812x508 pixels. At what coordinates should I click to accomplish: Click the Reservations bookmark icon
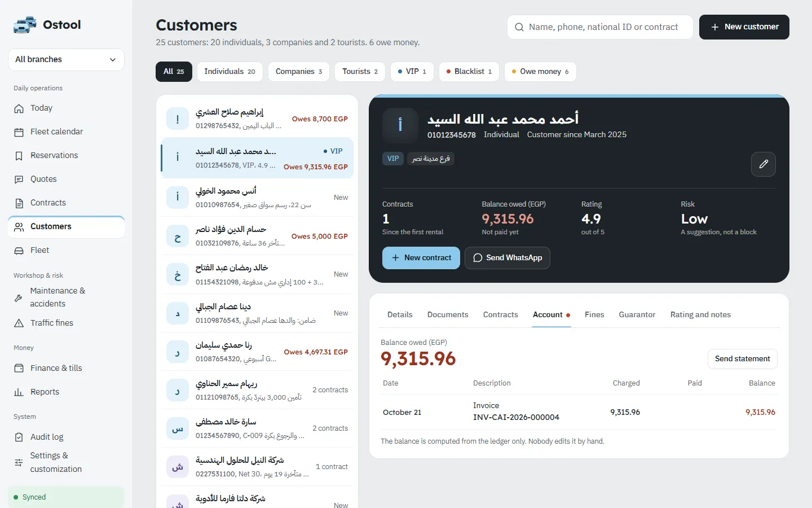point(19,156)
